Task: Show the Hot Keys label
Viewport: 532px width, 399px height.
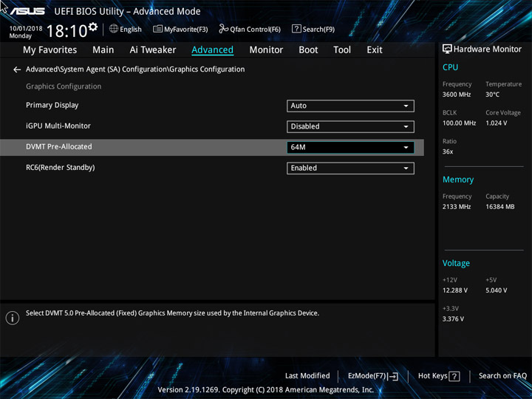Action: 432,376
